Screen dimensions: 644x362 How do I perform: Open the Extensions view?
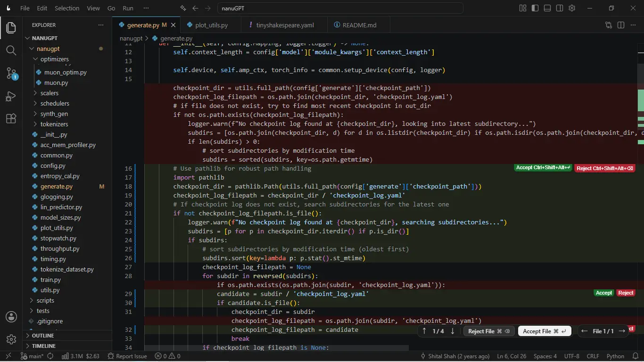click(x=11, y=119)
